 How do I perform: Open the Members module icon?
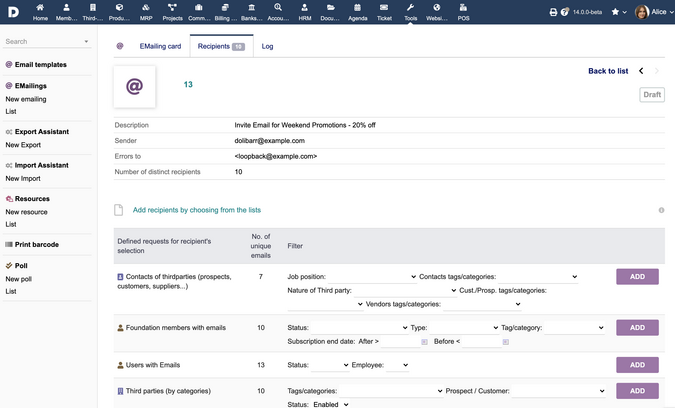click(x=66, y=7)
